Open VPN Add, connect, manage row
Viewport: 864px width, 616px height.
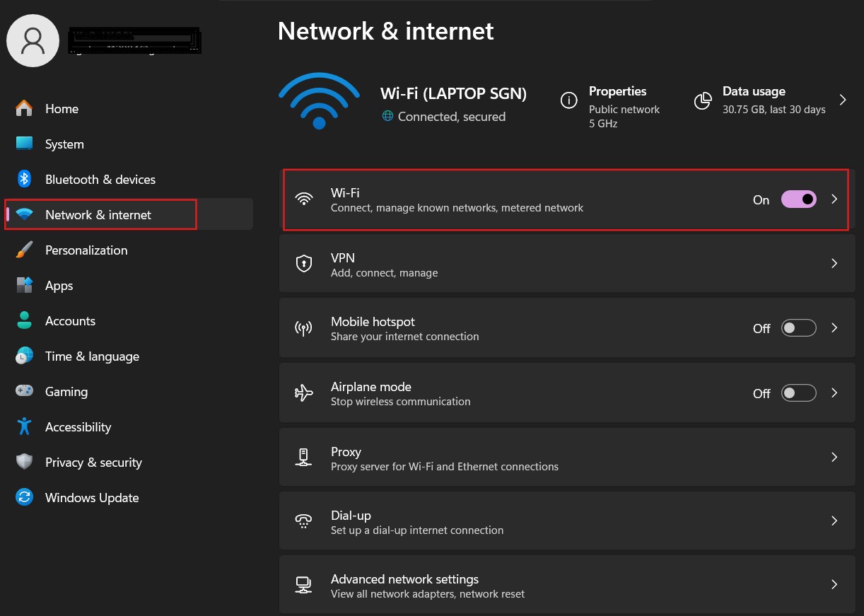click(x=567, y=264)
